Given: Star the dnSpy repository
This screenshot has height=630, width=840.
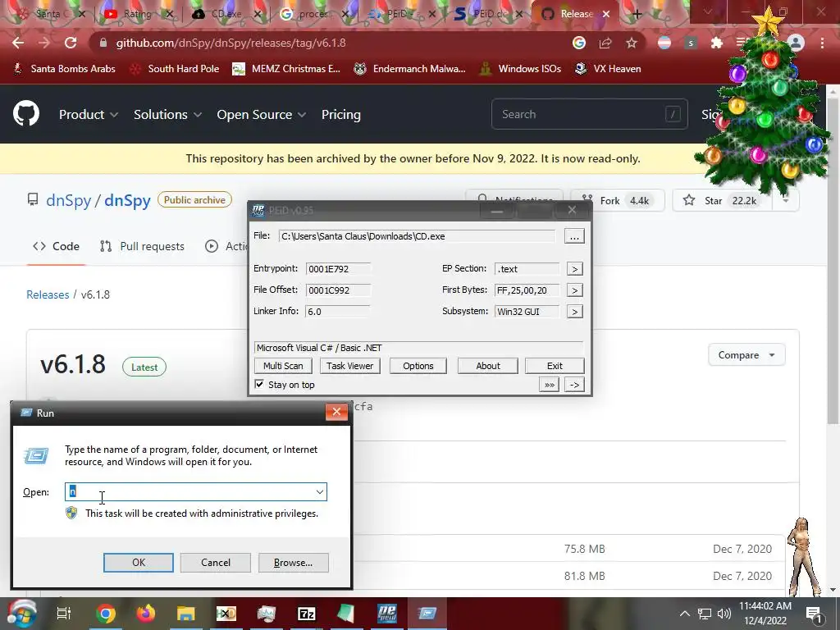Looking at the screenshot, I should click(x=721, y=201).
